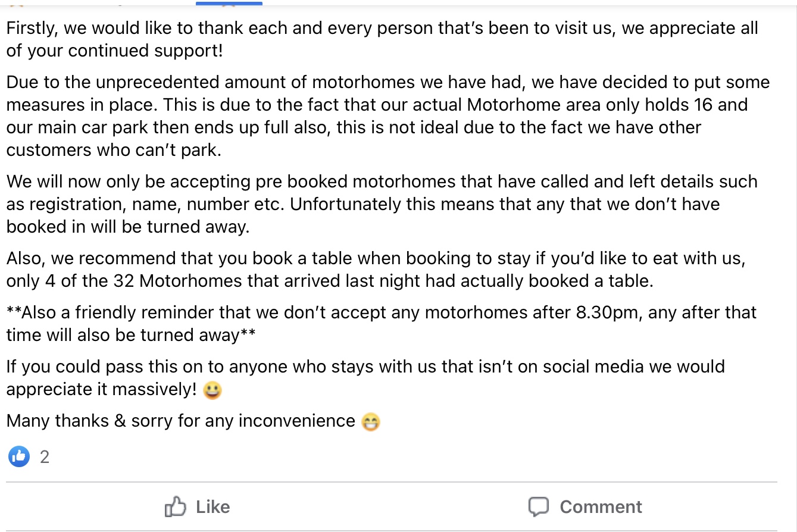Click the "Comment" button label

click(x=601, y=507)
